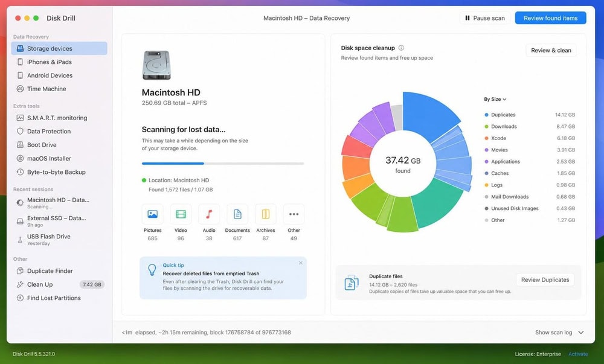The height and width of the screenshot is (364, 604).
Task: Expand the Show scan log chevron
Action: 581,333
